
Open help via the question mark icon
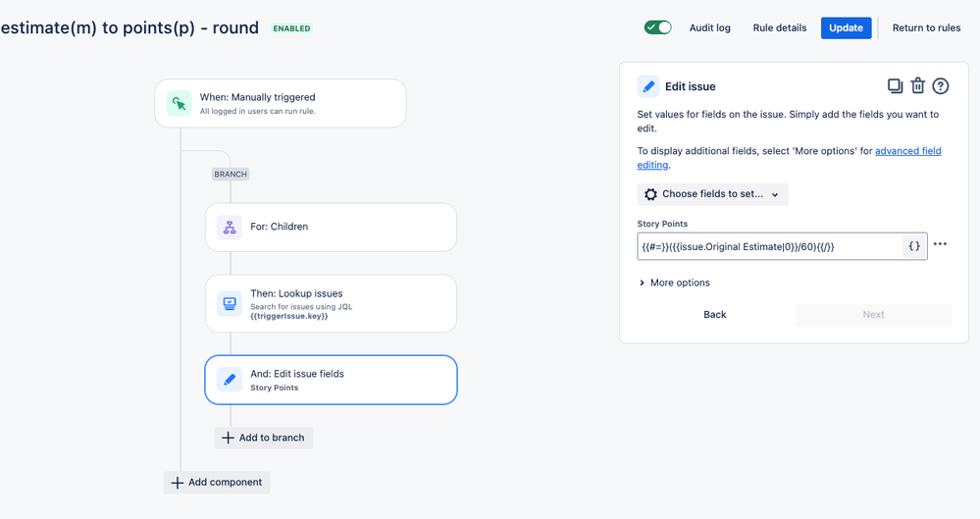pyautogui.click(x=941, y=86)
